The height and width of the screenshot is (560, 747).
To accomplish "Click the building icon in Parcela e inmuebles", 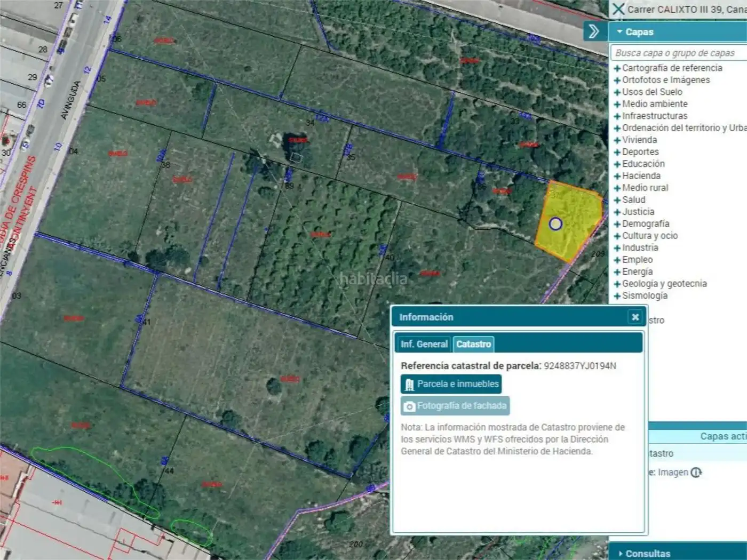I will (409, 385).
